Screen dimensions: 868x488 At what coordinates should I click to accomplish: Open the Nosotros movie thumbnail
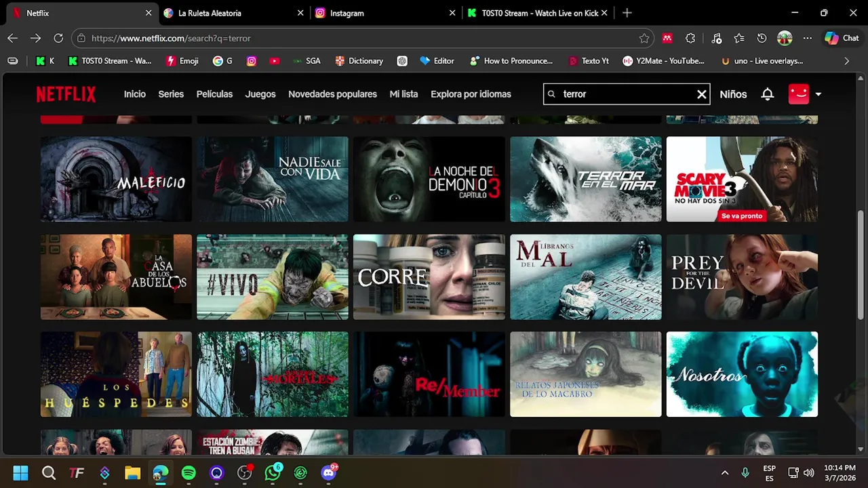[x=742, y=374]
